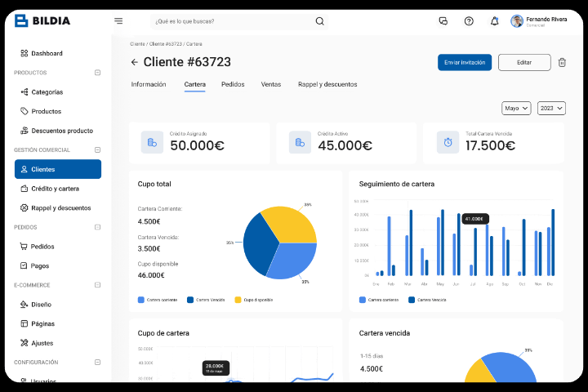Delete client with the trash icon

coord(562,62)
